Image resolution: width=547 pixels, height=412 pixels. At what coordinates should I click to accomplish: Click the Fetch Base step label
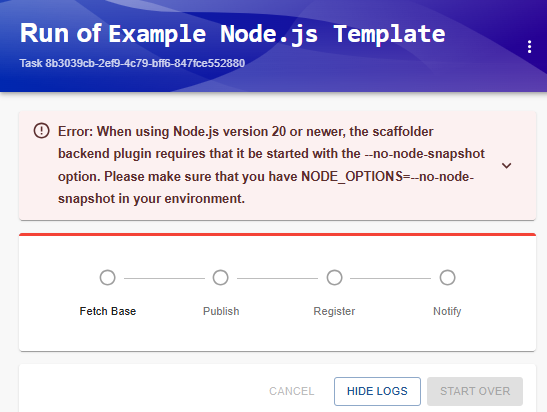[108, 311]
